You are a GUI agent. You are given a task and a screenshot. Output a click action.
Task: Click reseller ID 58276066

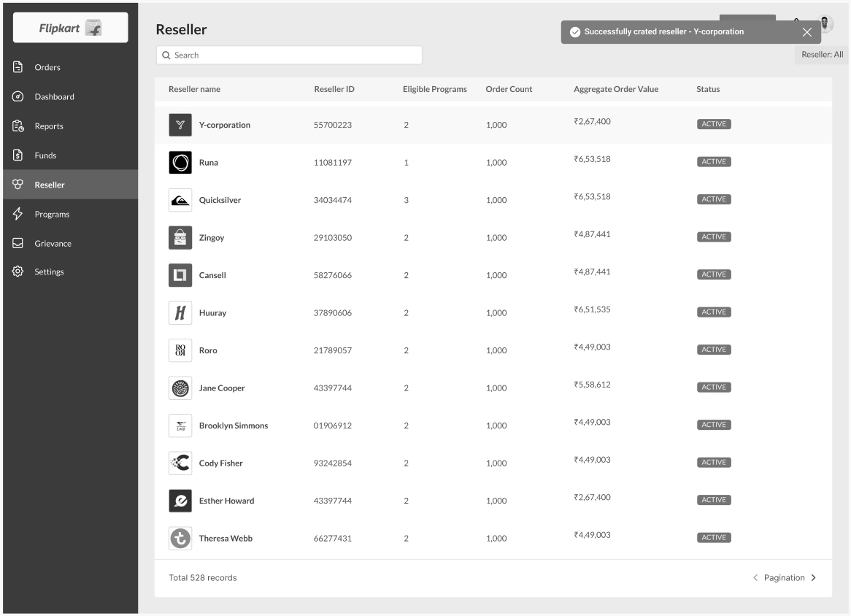(x=333, y=275)
